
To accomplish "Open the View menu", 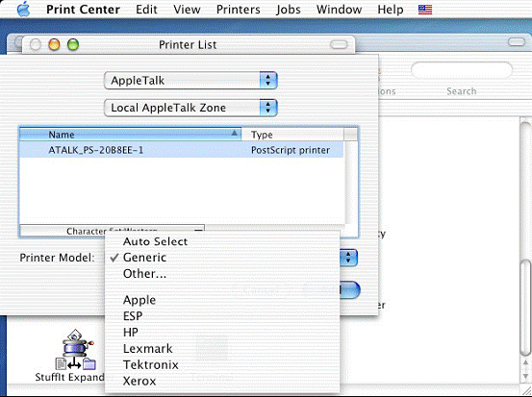I will coord(187,10).
